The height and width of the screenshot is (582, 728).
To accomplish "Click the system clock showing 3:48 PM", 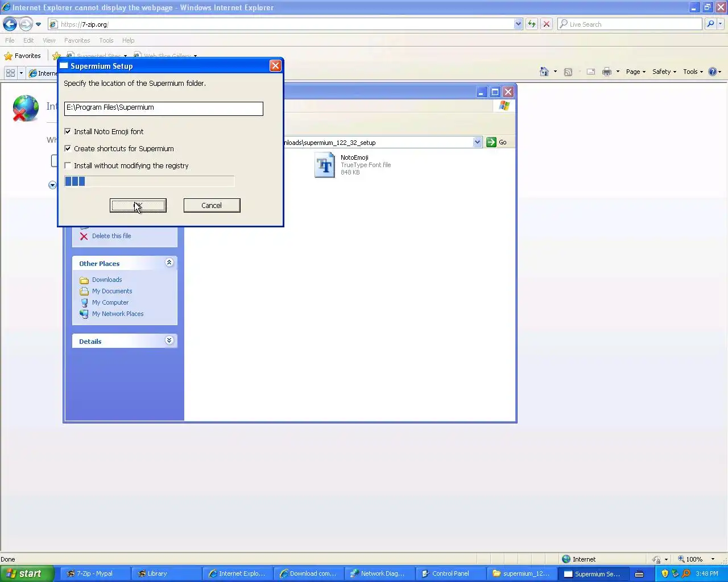I will click(x=707, y=573).
